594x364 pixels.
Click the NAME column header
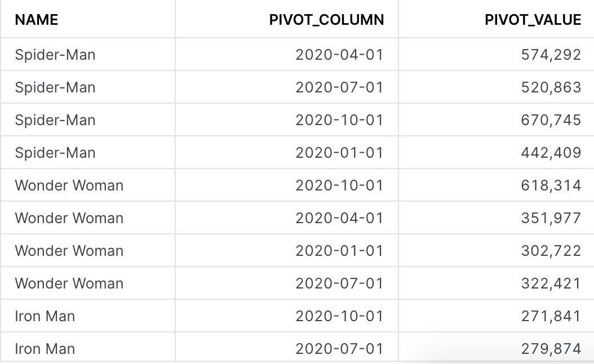(x=37, y=20)
